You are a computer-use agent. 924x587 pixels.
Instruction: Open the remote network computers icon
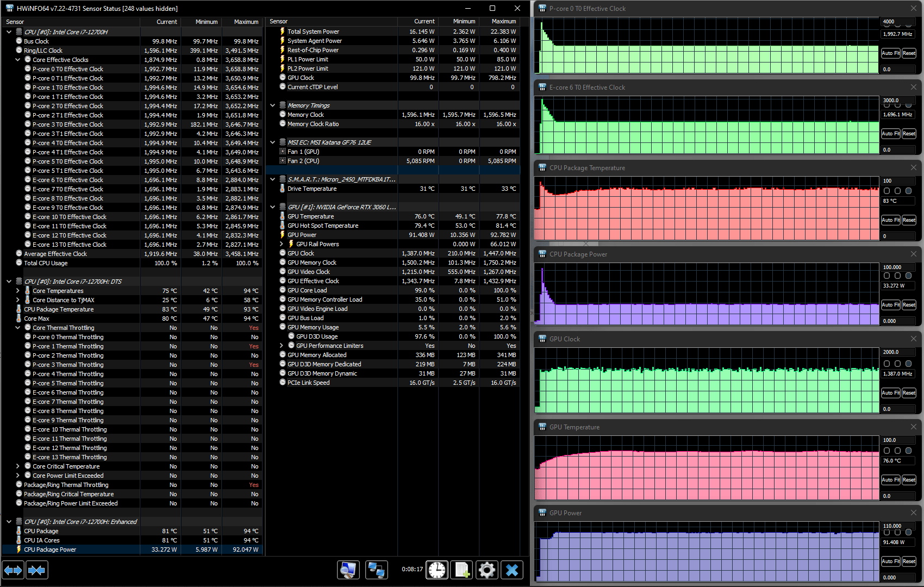376,570
